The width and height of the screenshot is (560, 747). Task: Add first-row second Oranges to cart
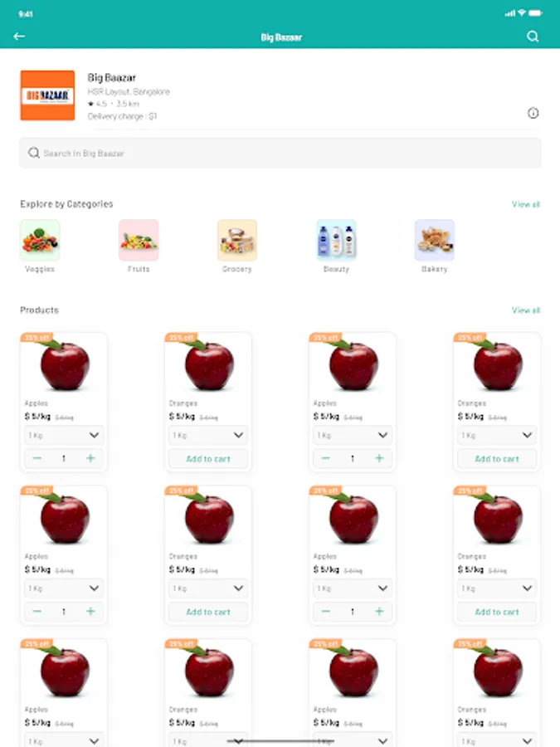(x=208, y=459)
